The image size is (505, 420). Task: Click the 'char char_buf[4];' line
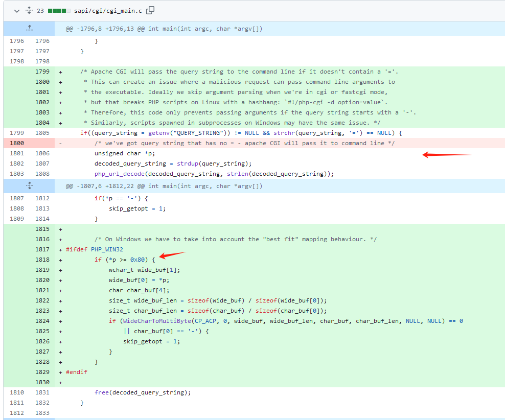[x=139, y=290]
